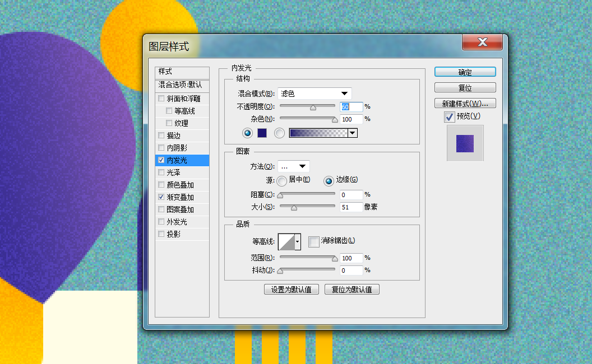Open 混合模式 dropdown showing 滤色

coord(314,94)
